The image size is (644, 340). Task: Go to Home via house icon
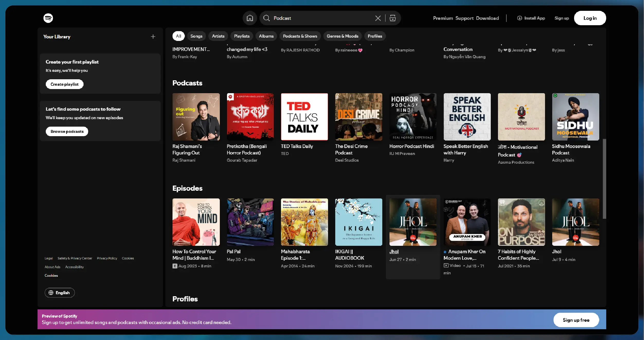pos(250,18)
